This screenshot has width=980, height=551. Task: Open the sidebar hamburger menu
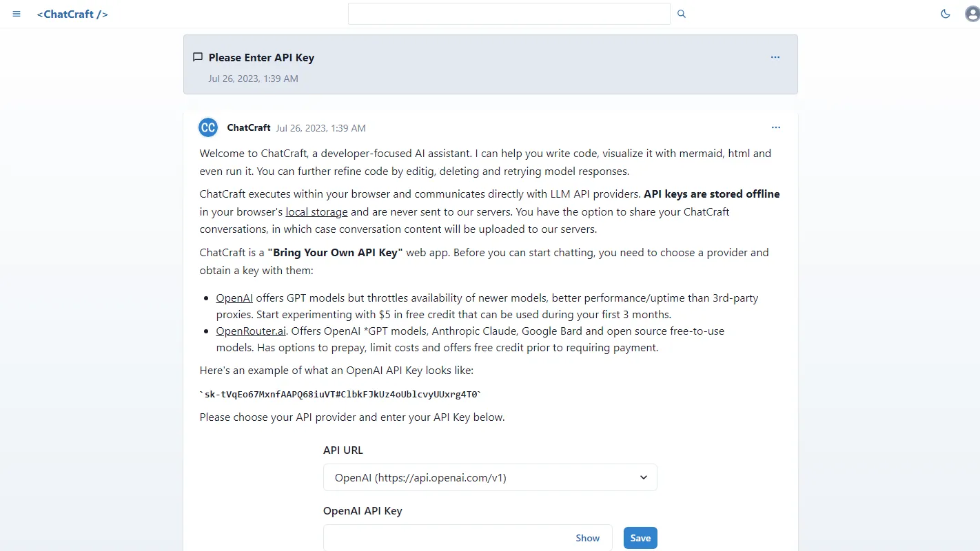tap(17, 14)
